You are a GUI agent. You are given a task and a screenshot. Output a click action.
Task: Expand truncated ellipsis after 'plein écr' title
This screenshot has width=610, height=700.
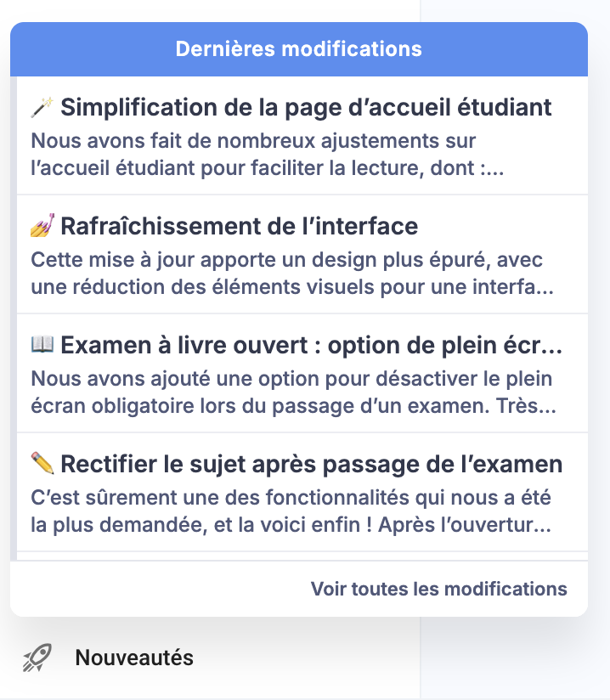(553, 347)
